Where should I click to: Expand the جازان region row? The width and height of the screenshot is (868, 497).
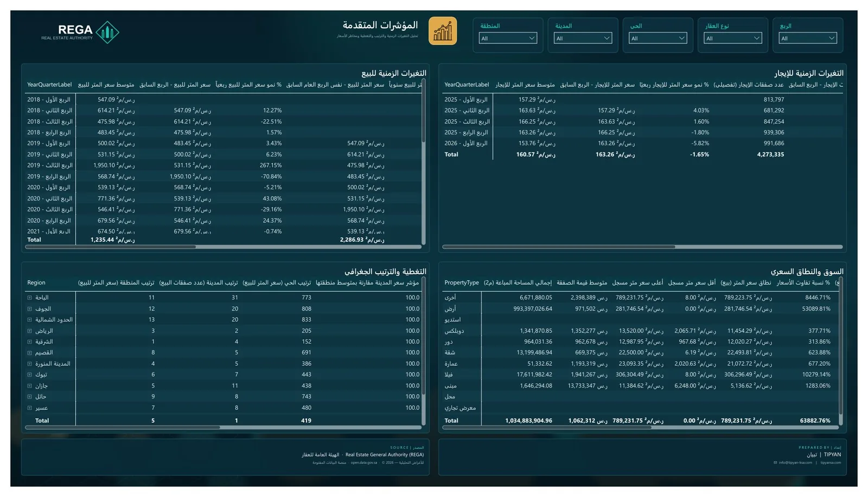pos(30,386)
